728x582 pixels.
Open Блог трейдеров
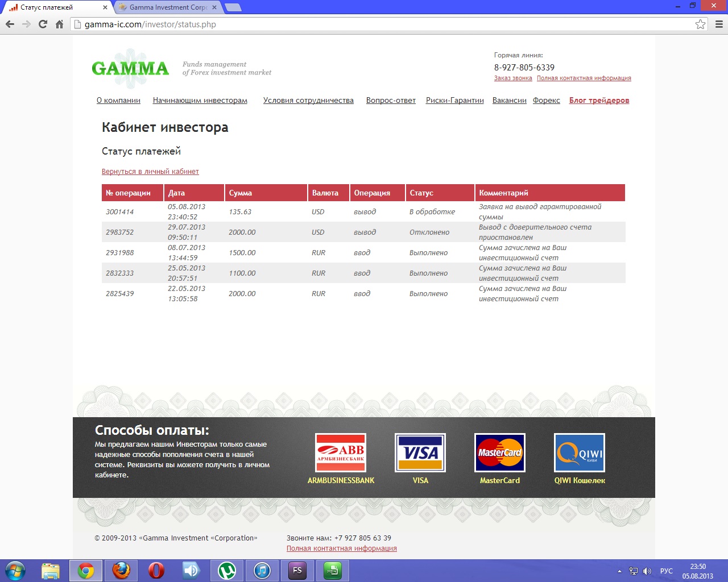[x=599, y=101]
